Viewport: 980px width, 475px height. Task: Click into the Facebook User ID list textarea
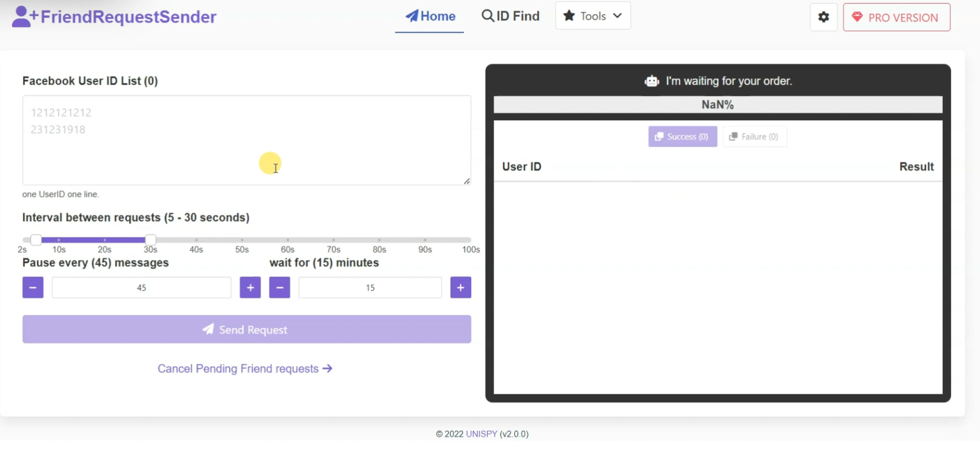[x=246, y=140]
